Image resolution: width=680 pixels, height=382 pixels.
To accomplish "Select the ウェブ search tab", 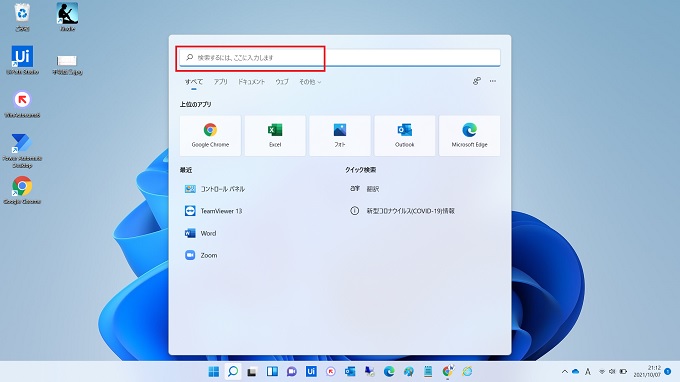I will pos(282,82).
